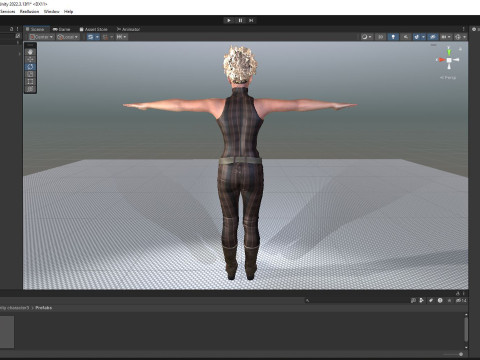Open snap increment settings dropdown
The width and height of the screenshot is (480, 360).
click(121, 37)
